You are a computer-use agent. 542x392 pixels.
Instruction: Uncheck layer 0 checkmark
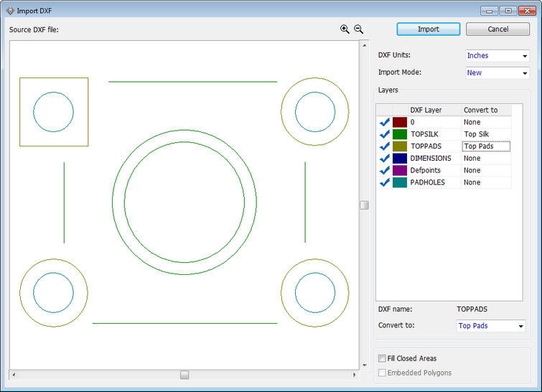(384, 122)
